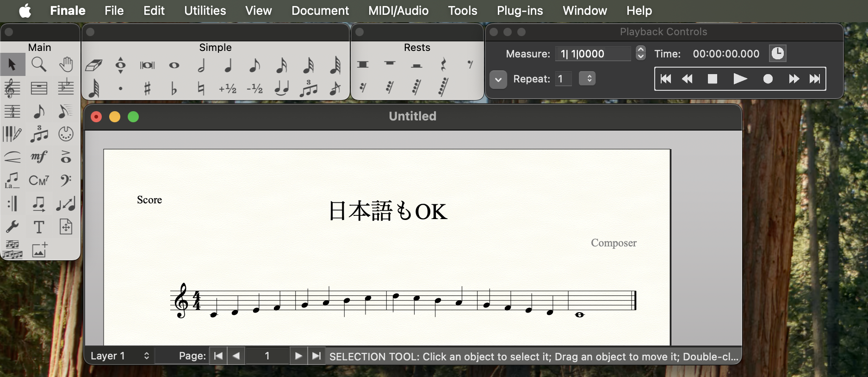This screenshot has height=377, width=868.
Task: Go to the first page
Action: [218, 356]
